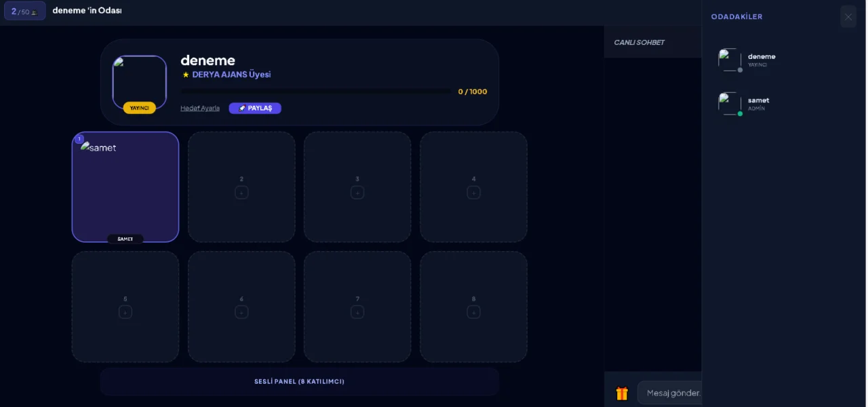
Task: Focus the Mesaj gönder input field
Action: (670, 393)
